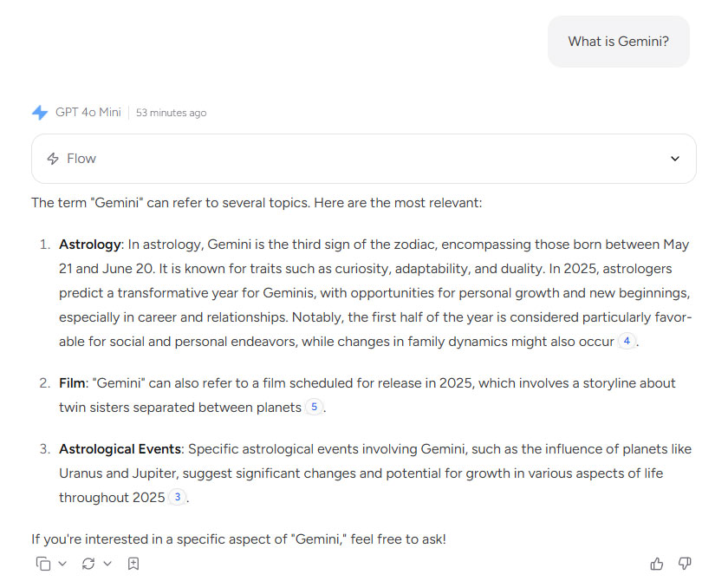
Task: Click the copy response icon
Action: click(x=43, y=564)
